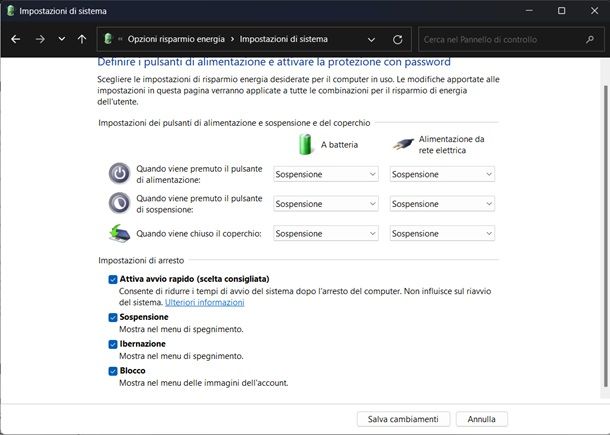Click the magnifier search icon
The image size is (610, 435).
590,39
